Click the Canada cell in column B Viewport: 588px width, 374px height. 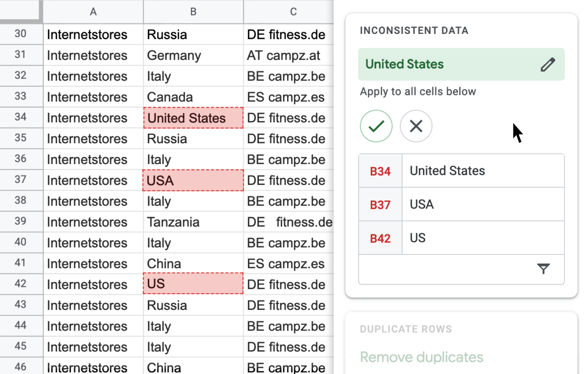(193, 97)
